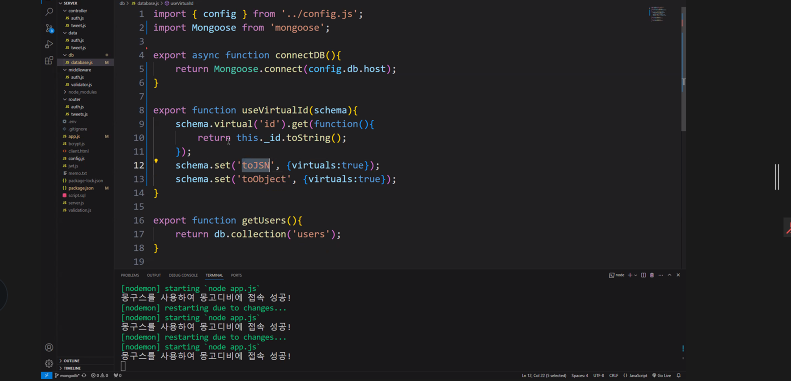Select the node terminal label
This screenshot has width=791, height=381.
[616, 275]
